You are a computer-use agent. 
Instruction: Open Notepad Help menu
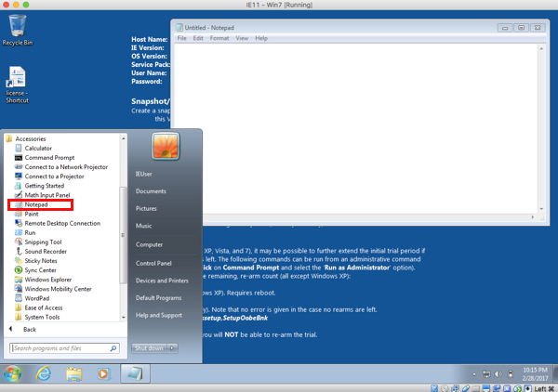click(261, 38)
